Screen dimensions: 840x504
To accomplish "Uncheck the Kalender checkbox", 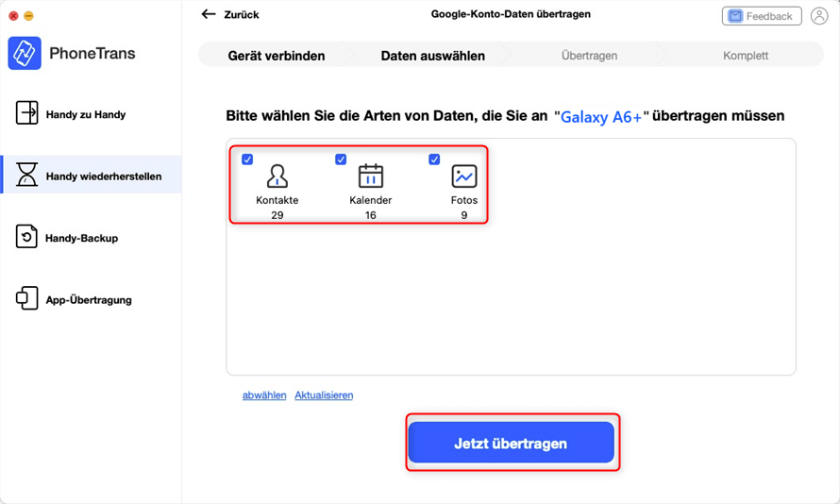I will click(341, 160).
